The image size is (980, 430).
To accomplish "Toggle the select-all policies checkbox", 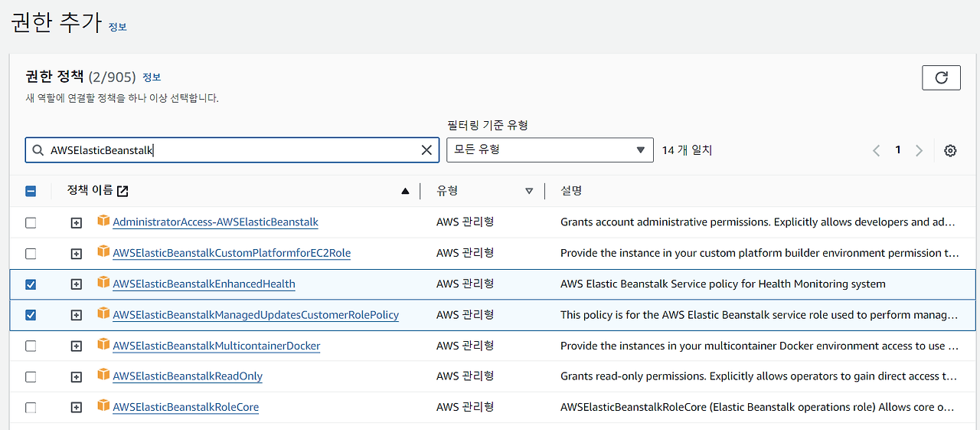I will pyautogui.click(x=31, y=192).
